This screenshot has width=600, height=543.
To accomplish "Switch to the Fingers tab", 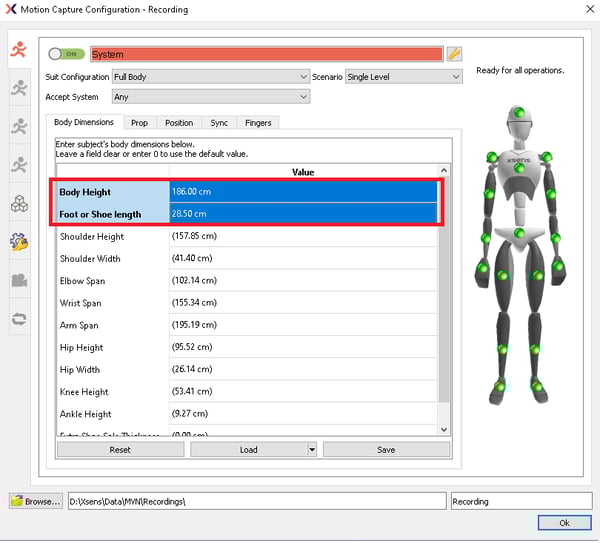I will (x=257, y=123).
